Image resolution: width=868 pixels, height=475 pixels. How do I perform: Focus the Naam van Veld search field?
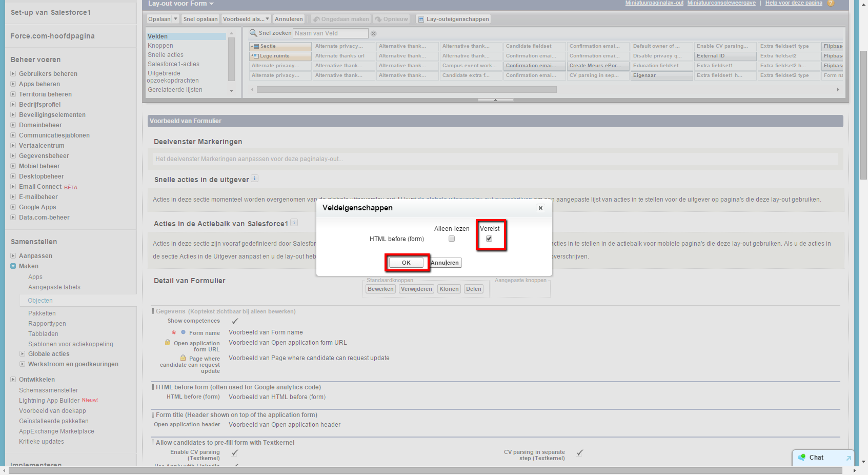[331, 33]
